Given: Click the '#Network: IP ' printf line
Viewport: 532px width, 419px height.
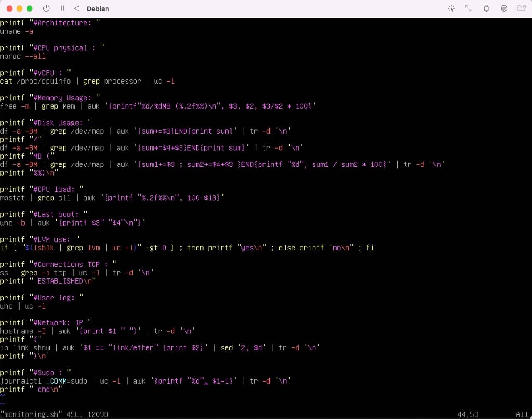Looking at the screenshot, I should 46,322.
